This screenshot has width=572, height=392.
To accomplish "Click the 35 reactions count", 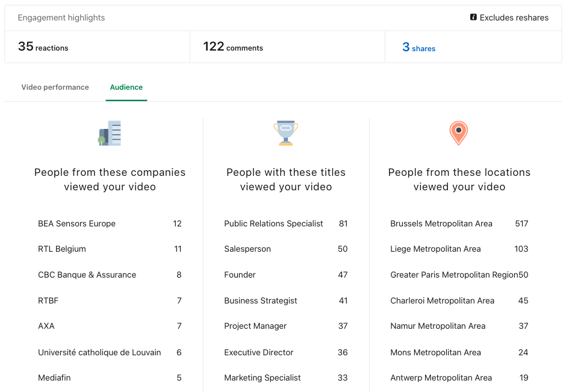I will 43,47.
